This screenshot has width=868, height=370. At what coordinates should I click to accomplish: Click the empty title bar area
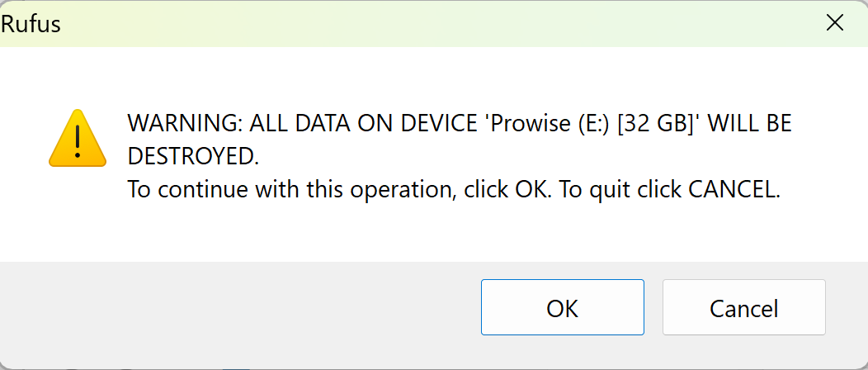[x=413, y=23]
